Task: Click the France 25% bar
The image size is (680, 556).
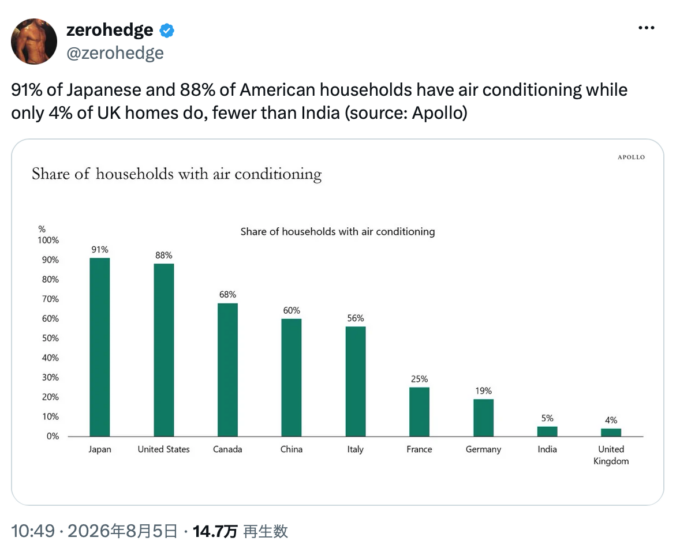Action: pos(419,412)
